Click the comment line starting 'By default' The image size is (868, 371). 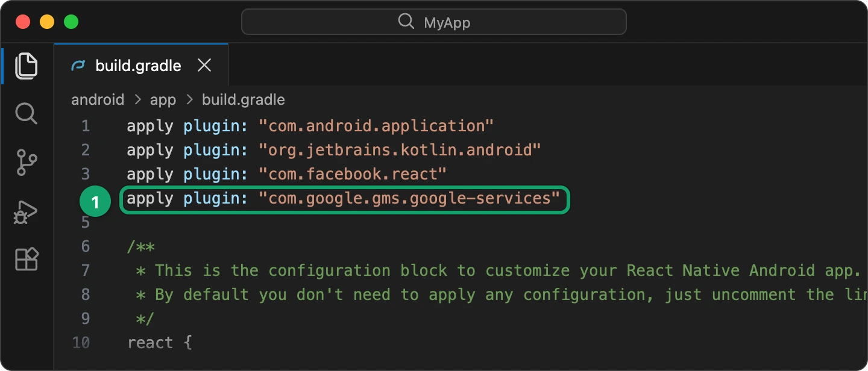(x=502, y=295)
